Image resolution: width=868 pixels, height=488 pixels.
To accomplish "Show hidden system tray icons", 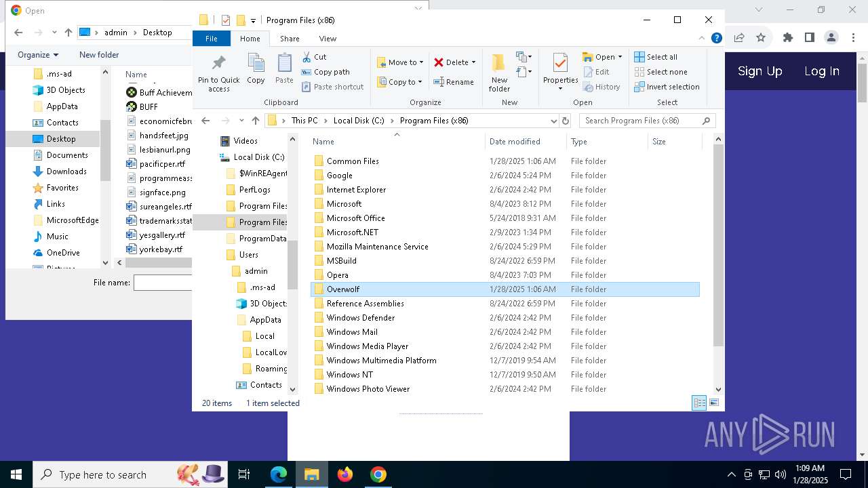I will [731, 474].
